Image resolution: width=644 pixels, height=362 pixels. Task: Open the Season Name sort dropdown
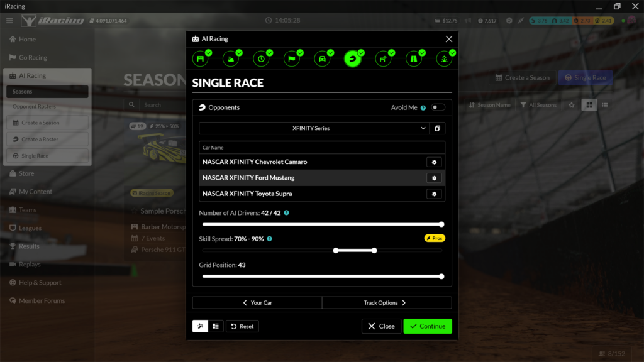click(490, 105)
